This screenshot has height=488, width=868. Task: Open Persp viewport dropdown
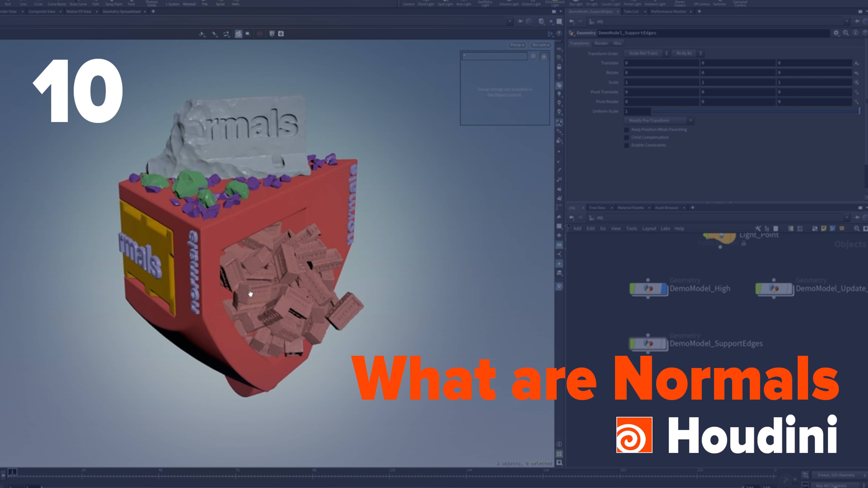[x=517, y=45]
